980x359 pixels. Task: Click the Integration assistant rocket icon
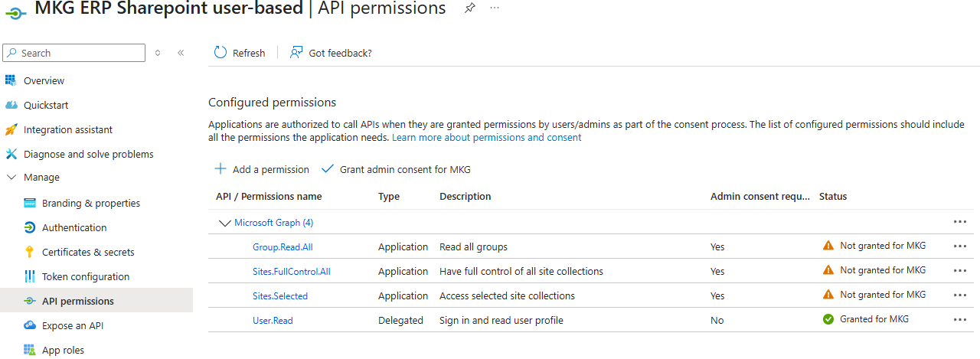point(11,129)
